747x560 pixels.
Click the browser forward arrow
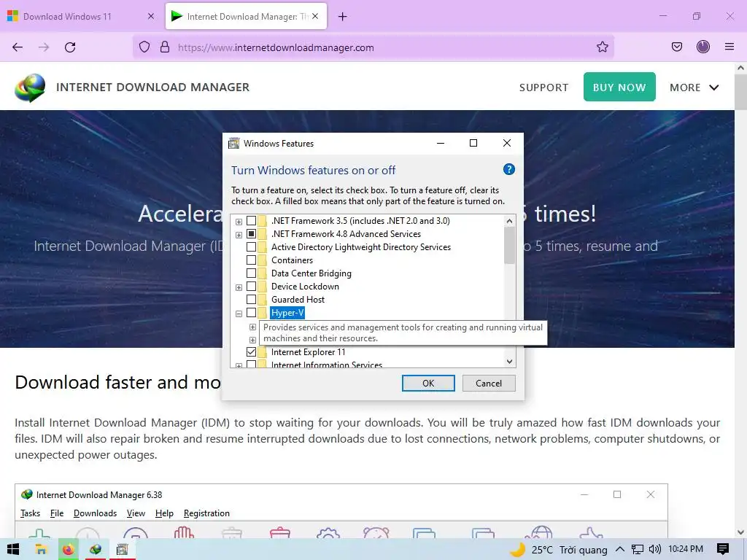click(44, 47)
